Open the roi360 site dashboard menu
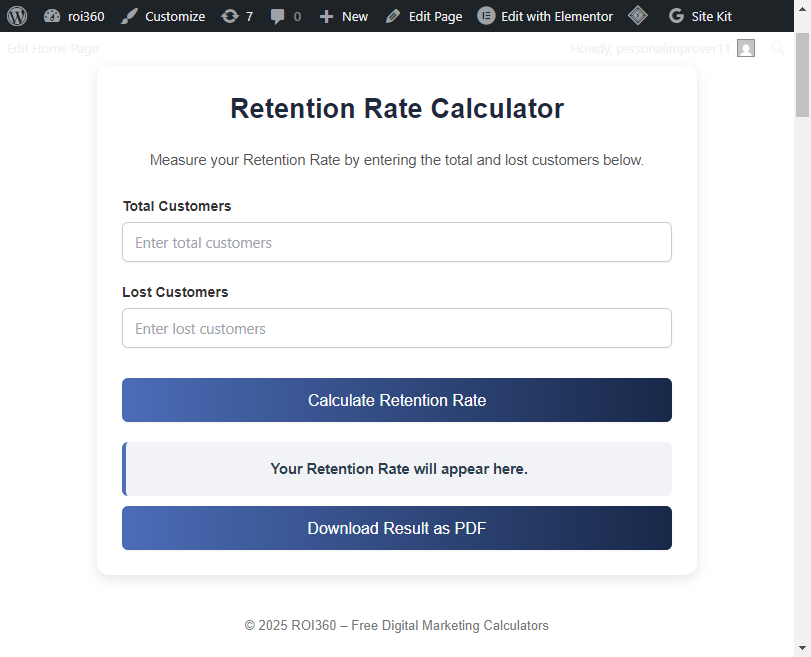Screen dimensions: 811x657 (75, 16)
